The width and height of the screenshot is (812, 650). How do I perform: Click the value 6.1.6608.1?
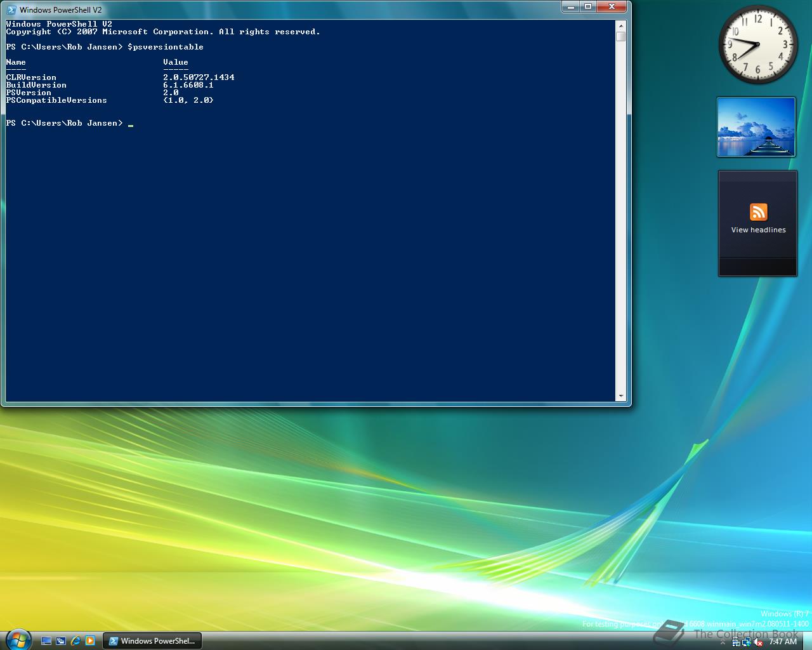pos(188,85)
